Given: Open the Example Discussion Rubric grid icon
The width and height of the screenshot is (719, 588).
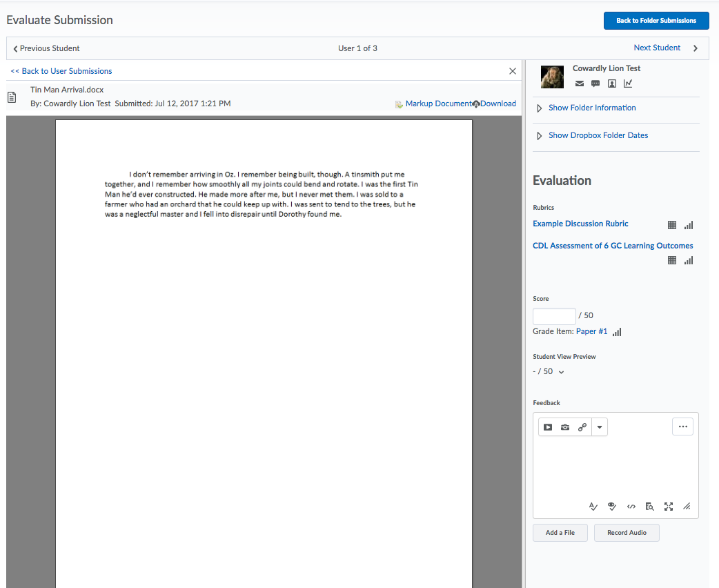Looking at the screenshot, I should pyautogui.click(x=672, y=224).
